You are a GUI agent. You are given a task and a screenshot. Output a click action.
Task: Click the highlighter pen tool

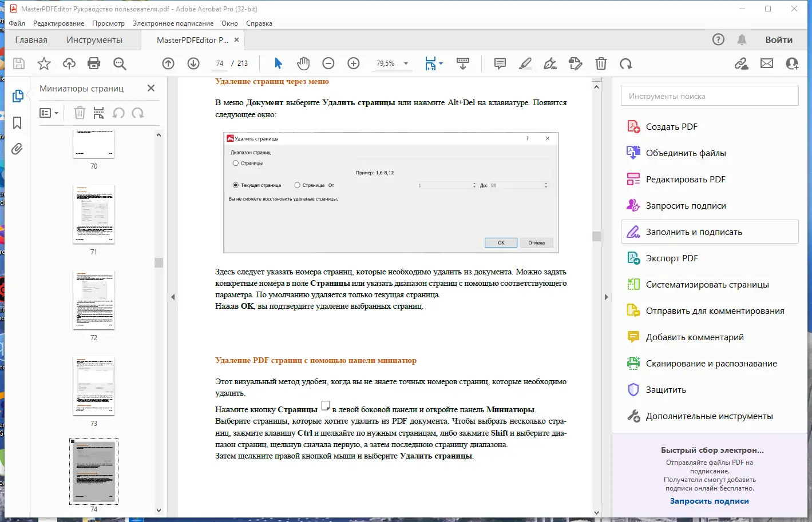[x=525, y=63]
